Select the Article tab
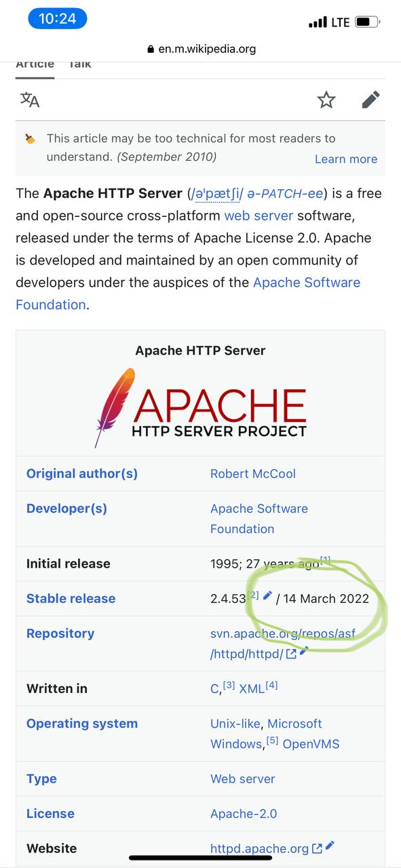The width and height of the screenshot is (401, 868). 35,64
